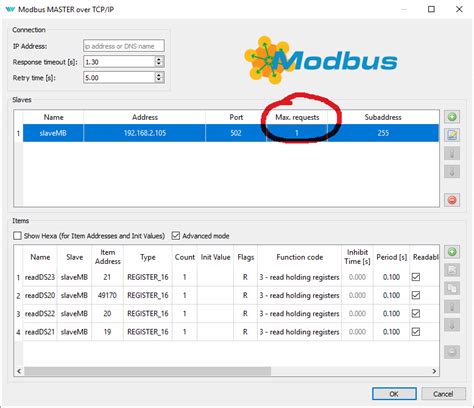Click the Port column header

236,117
